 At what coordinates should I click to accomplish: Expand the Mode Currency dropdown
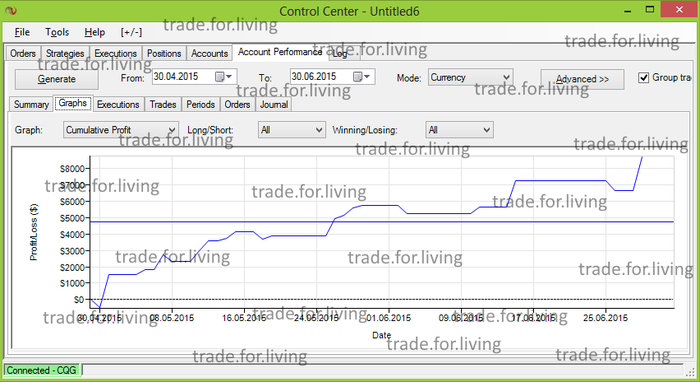(470, 77)
